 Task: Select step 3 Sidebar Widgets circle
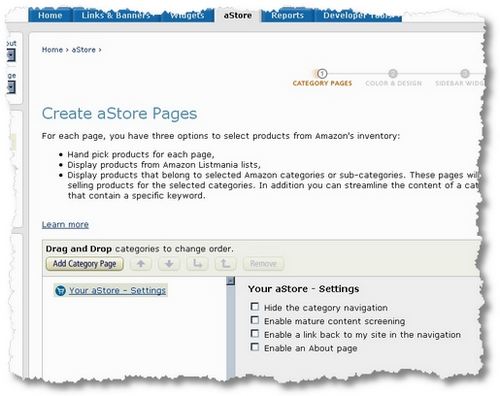pyautogui.click(x=465, y=73)
